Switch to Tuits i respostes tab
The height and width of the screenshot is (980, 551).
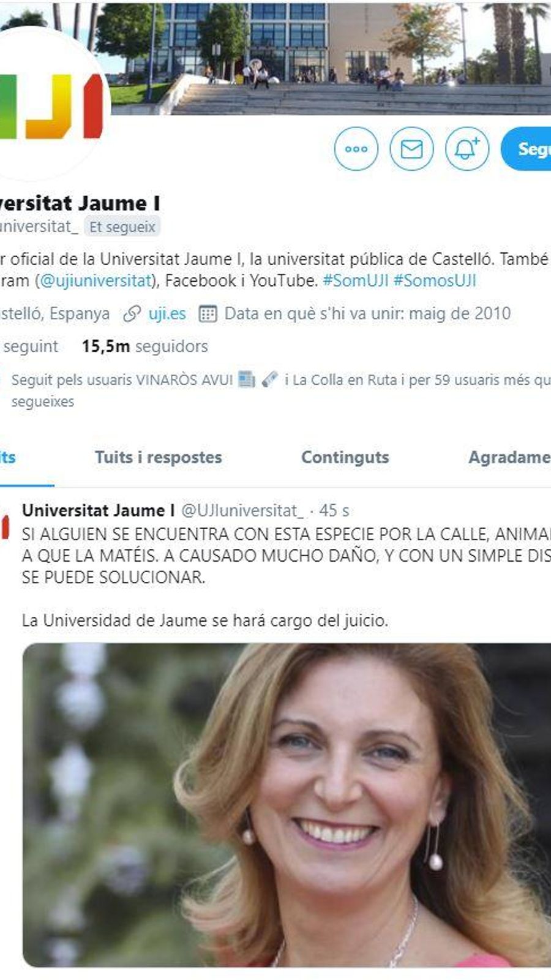pos(159,458)
